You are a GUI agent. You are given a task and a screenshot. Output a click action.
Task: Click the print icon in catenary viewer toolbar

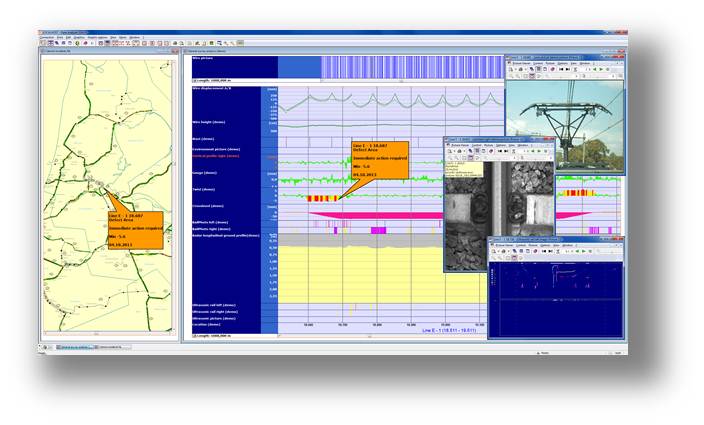click(x=521, y=70)
